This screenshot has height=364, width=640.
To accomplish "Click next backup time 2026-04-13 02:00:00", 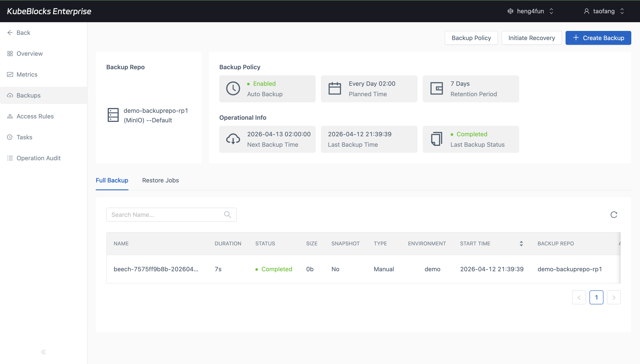I will 279,134.
